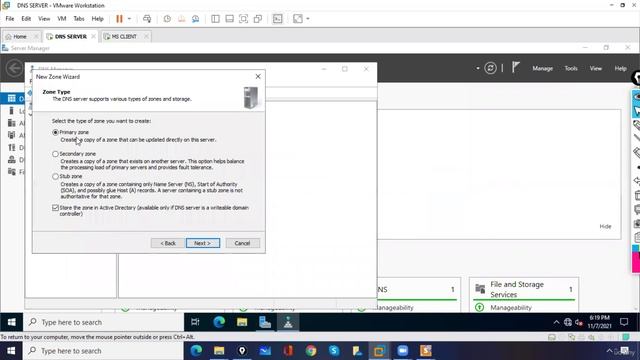Close the New Zone Wizard dialog
The image size is (640, 360).
[258, 77]
